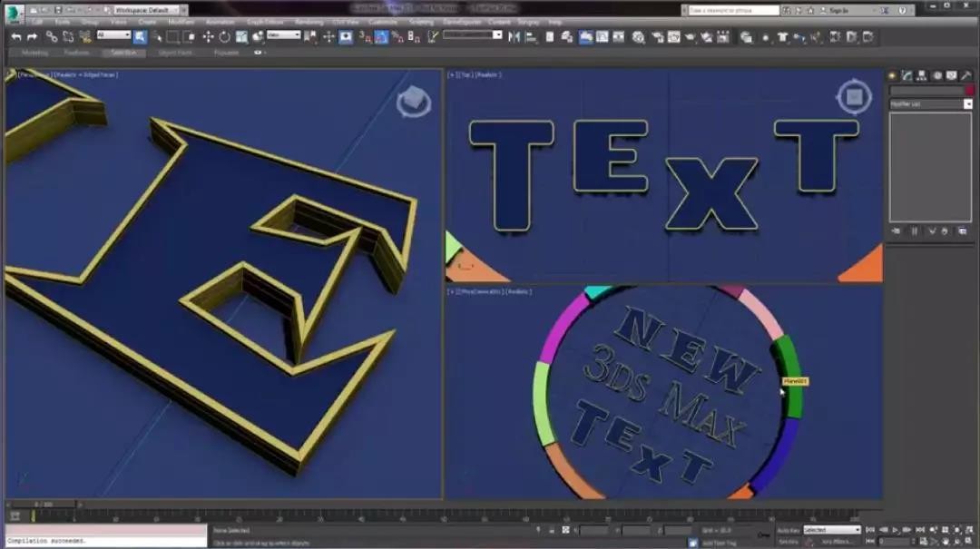This screenshot has height=549, width=980.
Task: Open the 3ds Max application menu button
Action: 14,13
